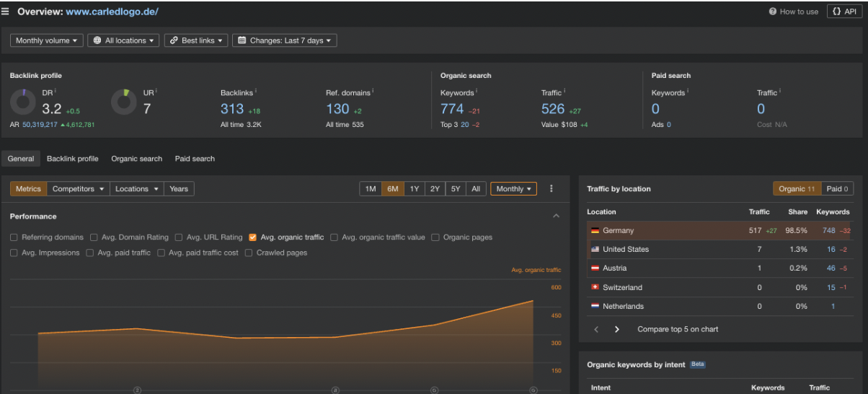Viewport: 868px width, 394px height.
Task: Open the API button
Action: click(843, 12)
